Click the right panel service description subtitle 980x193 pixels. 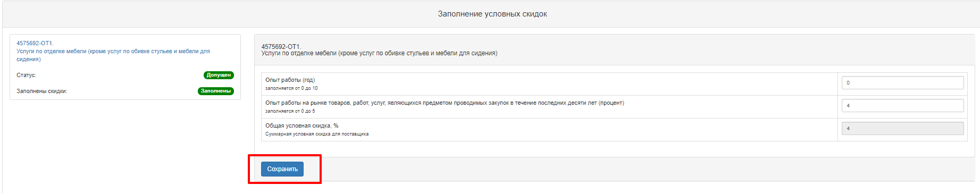pos(380,53)
